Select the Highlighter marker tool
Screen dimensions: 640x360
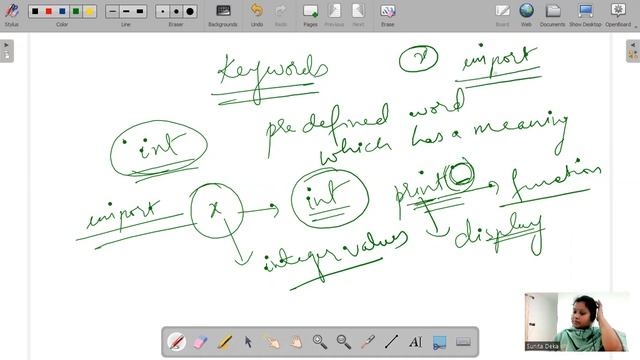pyautogui.click(x=224, y=342)
